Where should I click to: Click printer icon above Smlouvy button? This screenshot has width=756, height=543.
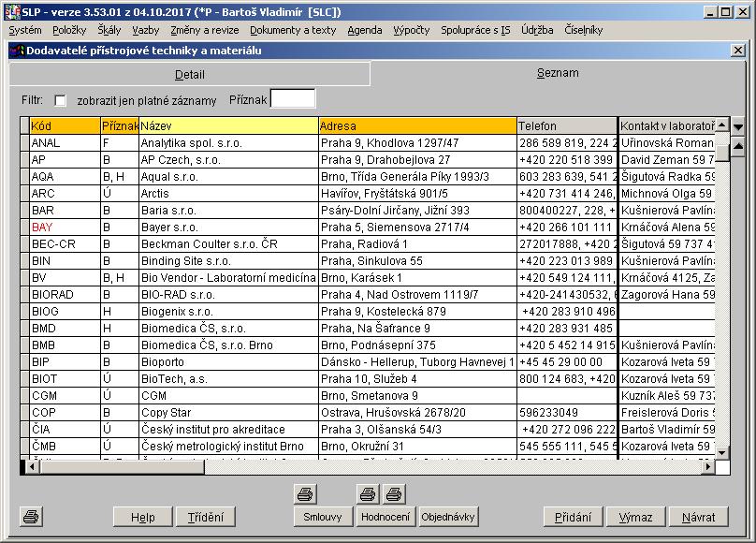coord(305,493)
